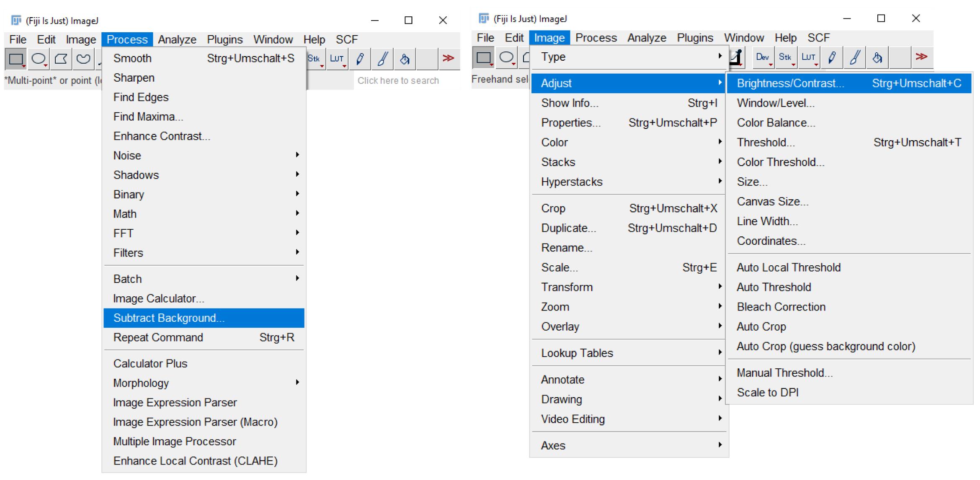Open LUT tool in Image-menu window
The image size is (980, 480).
click(808, 57)
